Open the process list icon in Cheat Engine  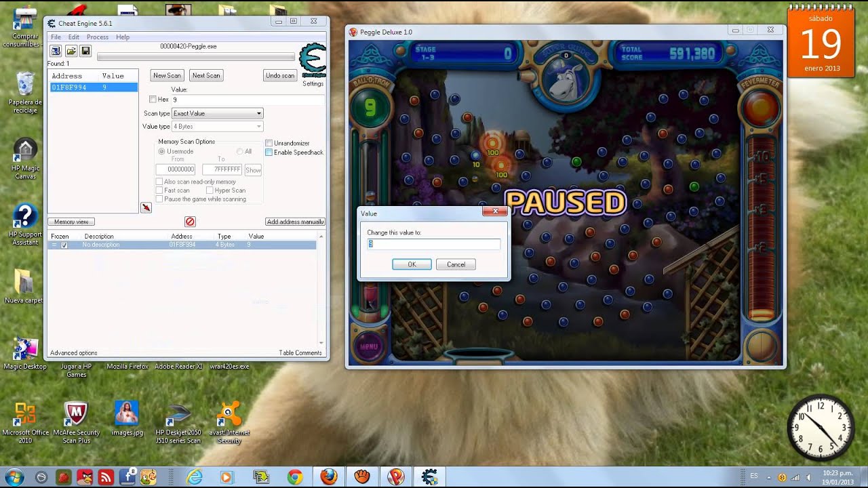(56, 51)
